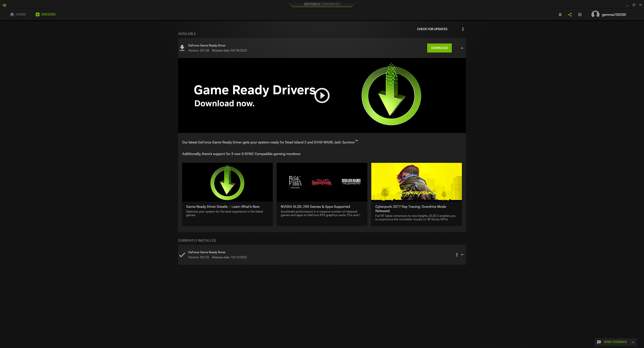Click 'Game Ready Driver Details – Learn What's New' title
This screenshot has height=348, width=644.
[x=223, y=207]
